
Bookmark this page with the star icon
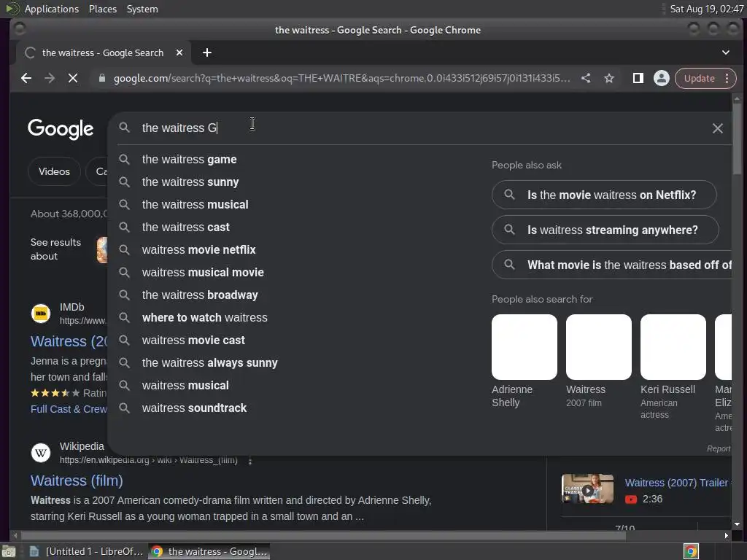pyautogui.click(x=609, y=78)
